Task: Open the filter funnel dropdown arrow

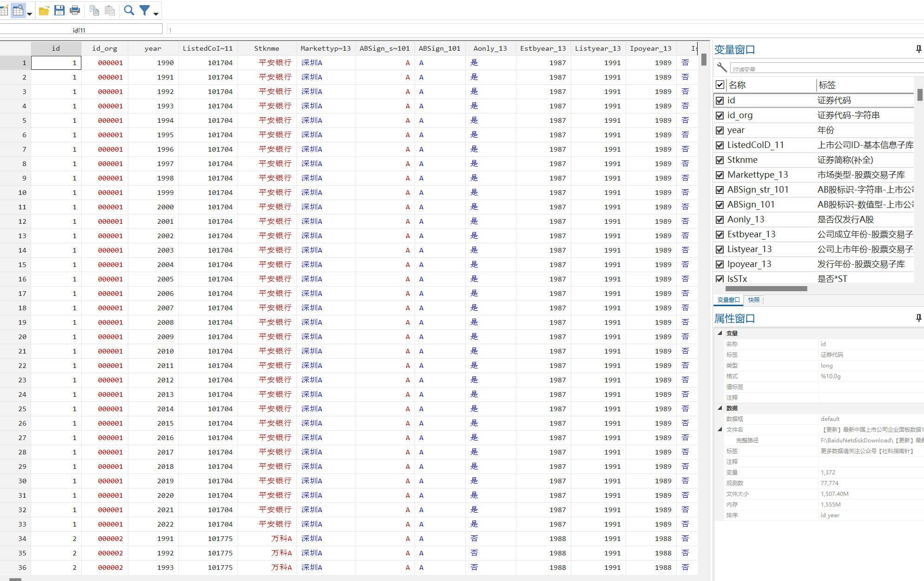Action: (156, 14)
